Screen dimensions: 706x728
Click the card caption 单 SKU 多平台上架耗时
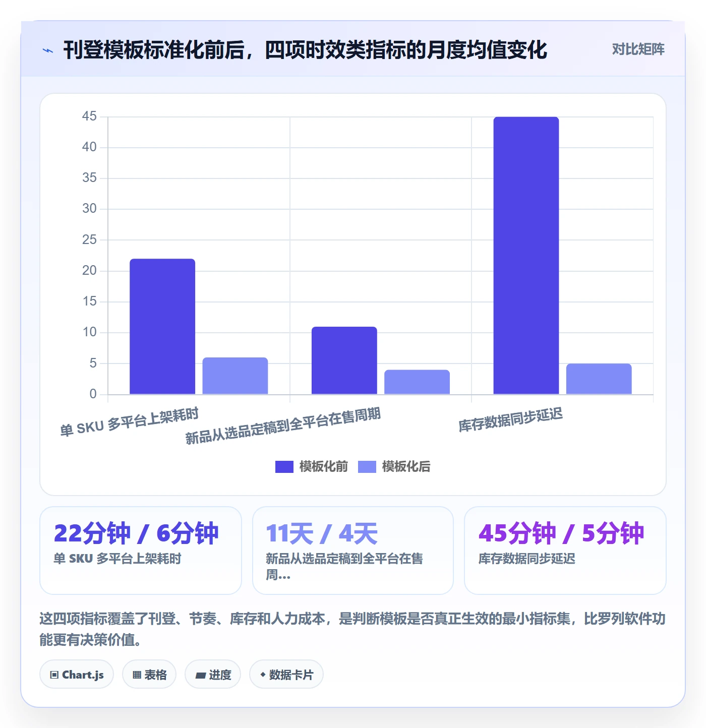coord(117,559)
